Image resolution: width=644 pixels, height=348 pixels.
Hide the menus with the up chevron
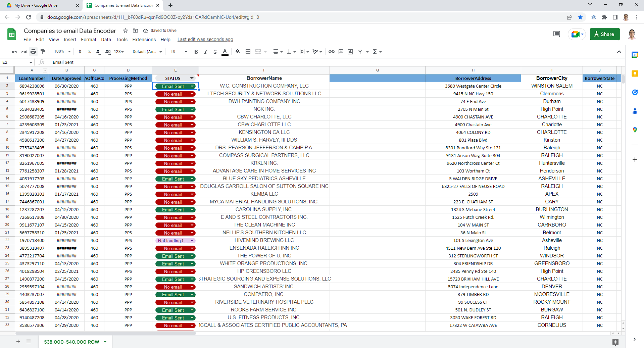point(619,52)
